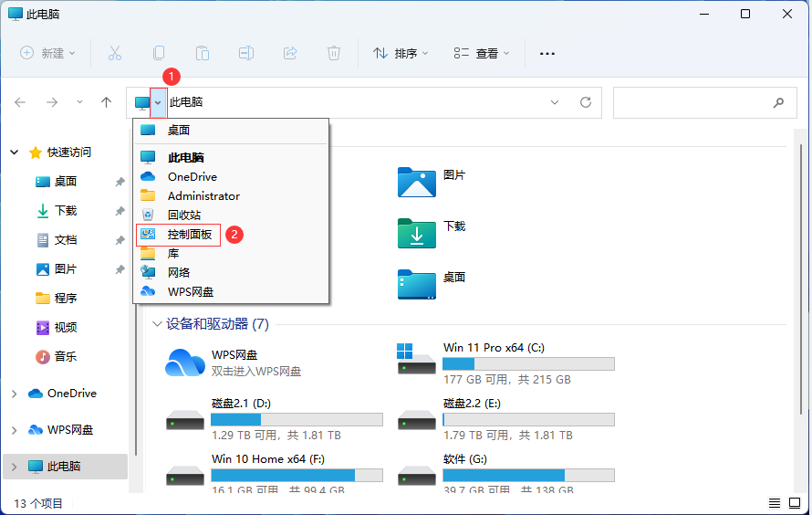
Task: Open the 查看 view dropdown
Action: [482, 53]
